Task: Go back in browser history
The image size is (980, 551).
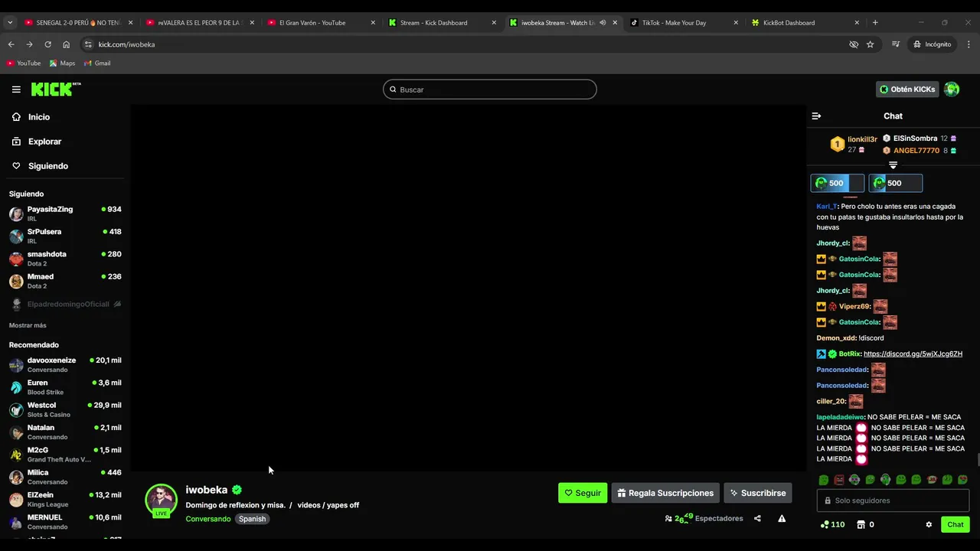Action: click(x=11, y=44)
